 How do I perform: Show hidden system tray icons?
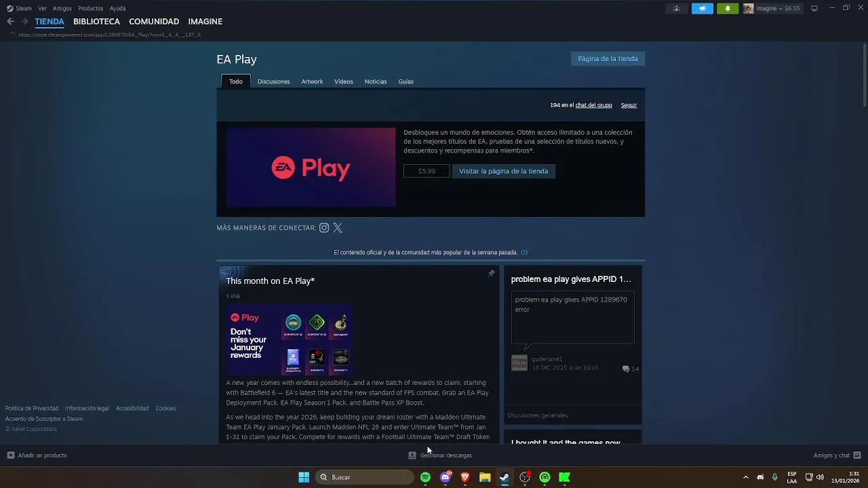(x=746, y=477)
